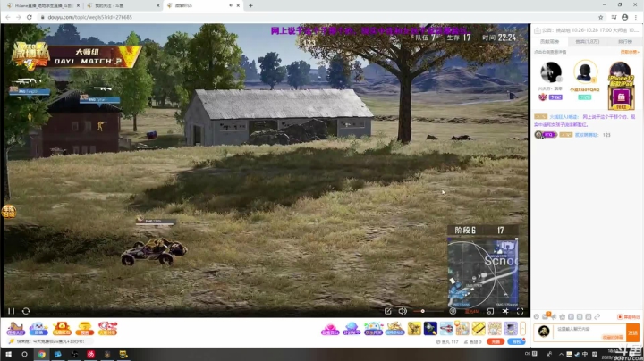Open the orange red-packet gift box icon
644x361 pixels.
62,329
